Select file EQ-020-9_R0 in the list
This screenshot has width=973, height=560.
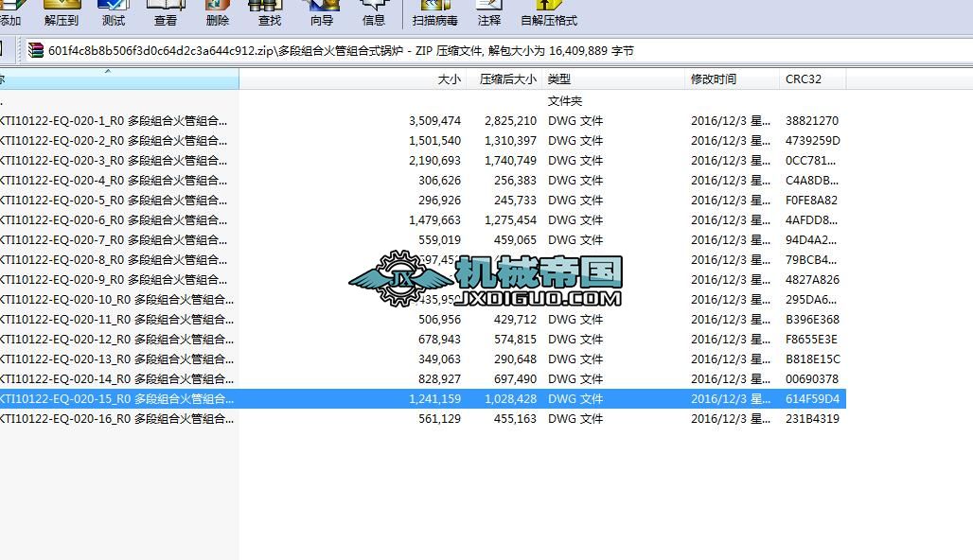point(422,279)
